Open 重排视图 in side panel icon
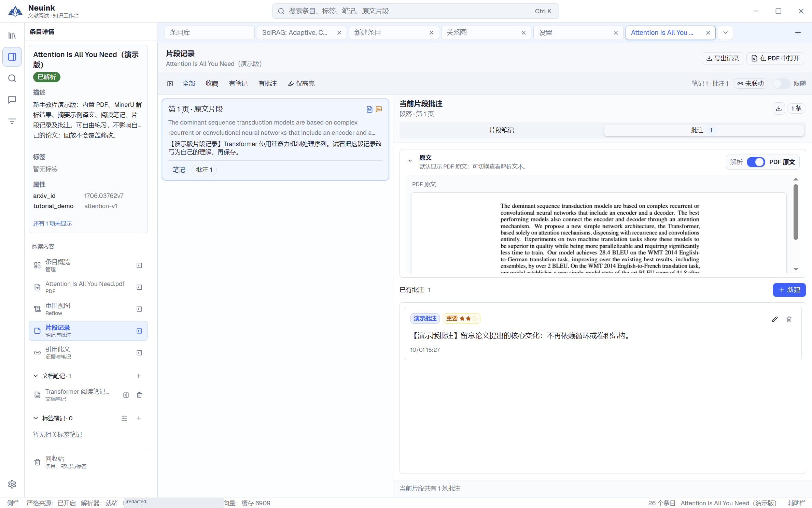The image size is (812, 508). click(139, 309)
